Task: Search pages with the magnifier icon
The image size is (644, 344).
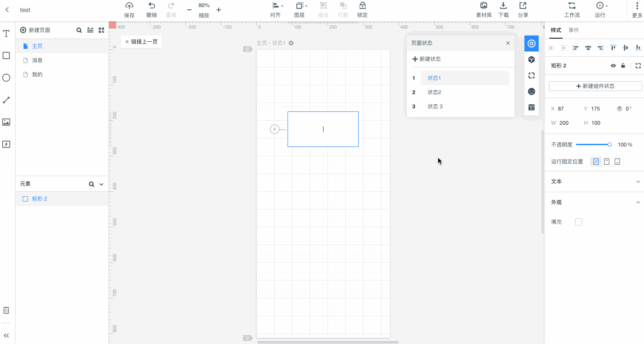Action: [x=79, y=30]
